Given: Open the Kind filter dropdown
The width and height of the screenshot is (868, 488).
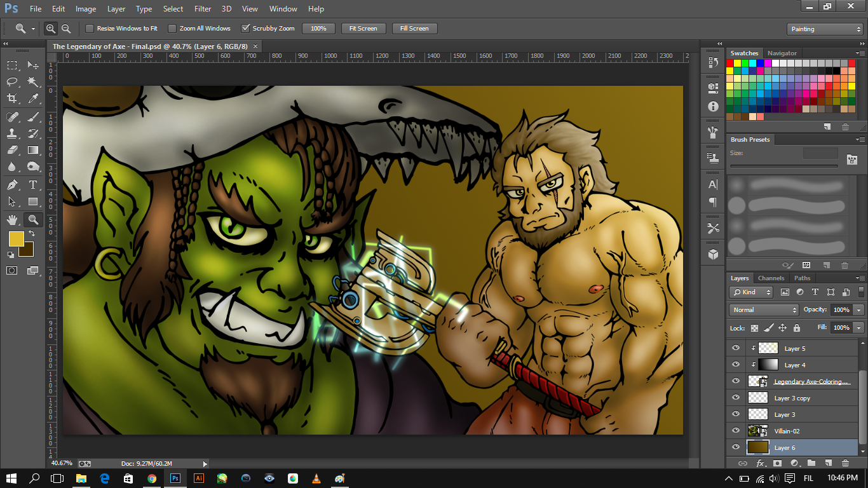Looking at the screenshot, I should coord(752,292).
